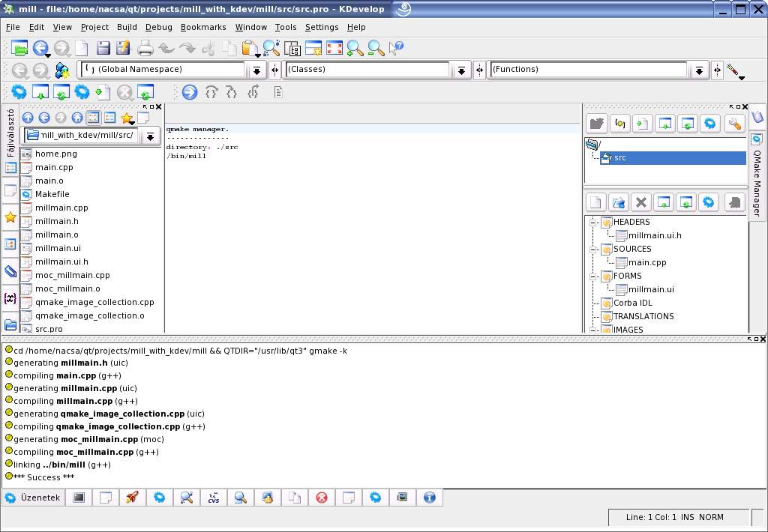This screenshot has width=768, height=532.
Task: Close the messages output panel
Action: coord(763,339)
